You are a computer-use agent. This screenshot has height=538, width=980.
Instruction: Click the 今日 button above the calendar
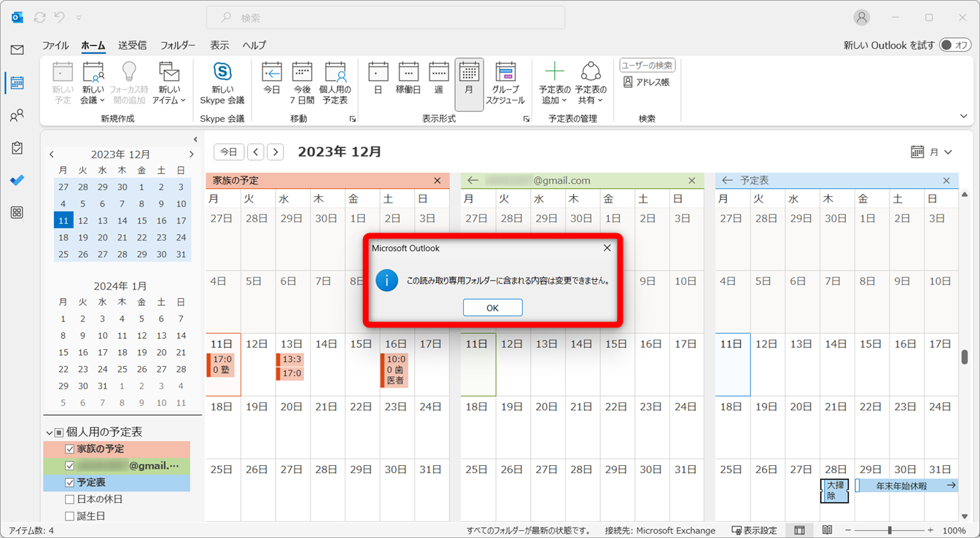(229, 152)
